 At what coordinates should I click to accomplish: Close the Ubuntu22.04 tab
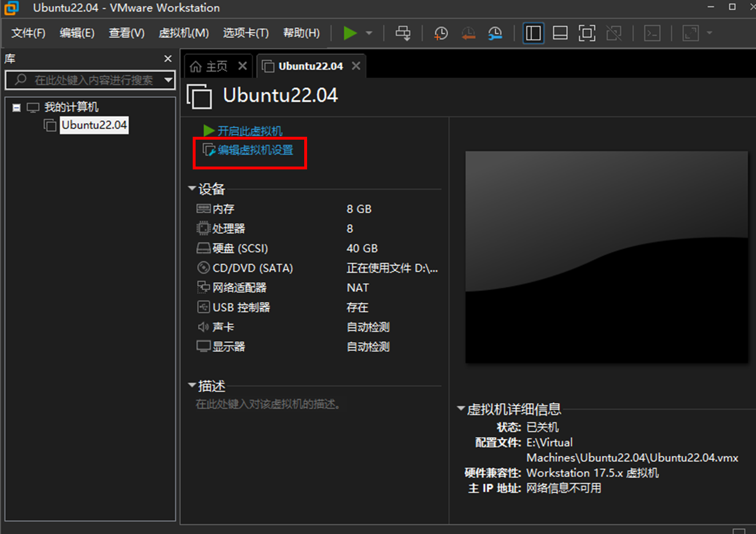tap(356, 66)
